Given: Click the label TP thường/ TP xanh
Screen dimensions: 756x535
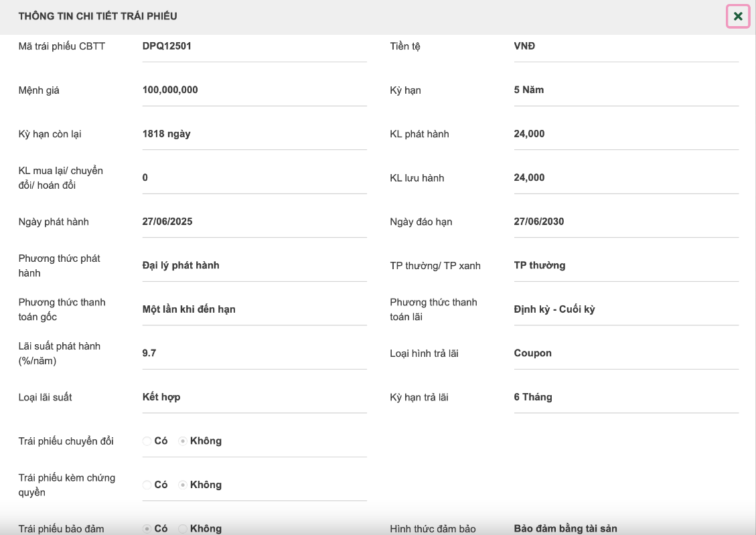Looking at the screenshot, I should (435, 266).
